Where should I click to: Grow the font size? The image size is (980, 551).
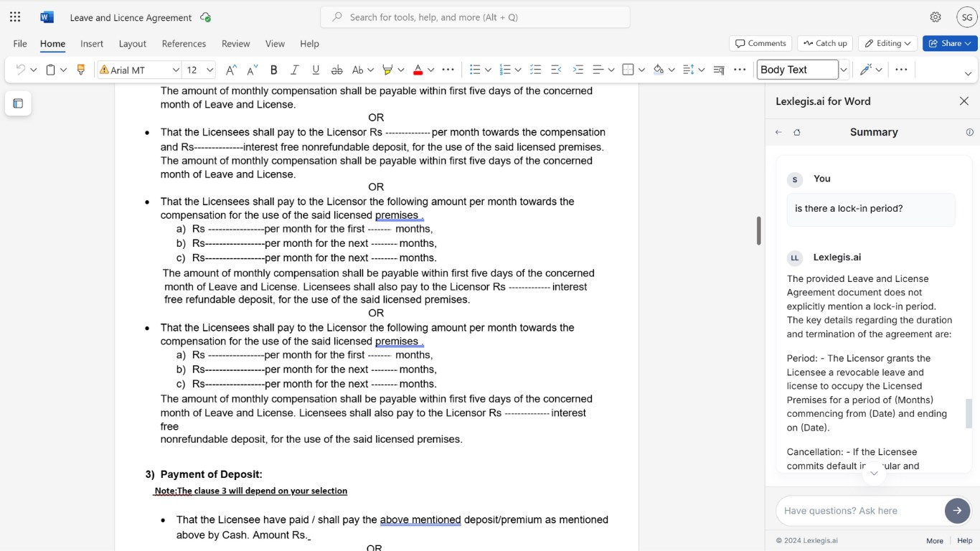click(x=231, y=70)
